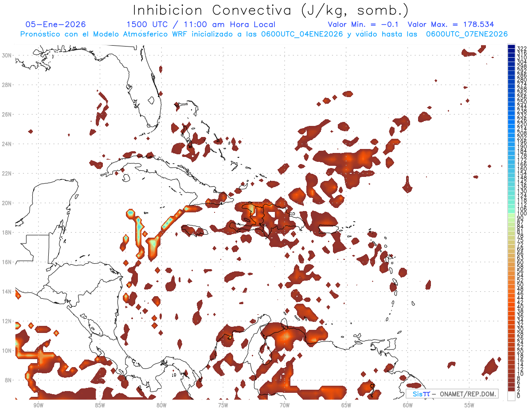
Task: Click the 40 label on the color scale
Action: (520, 307)
